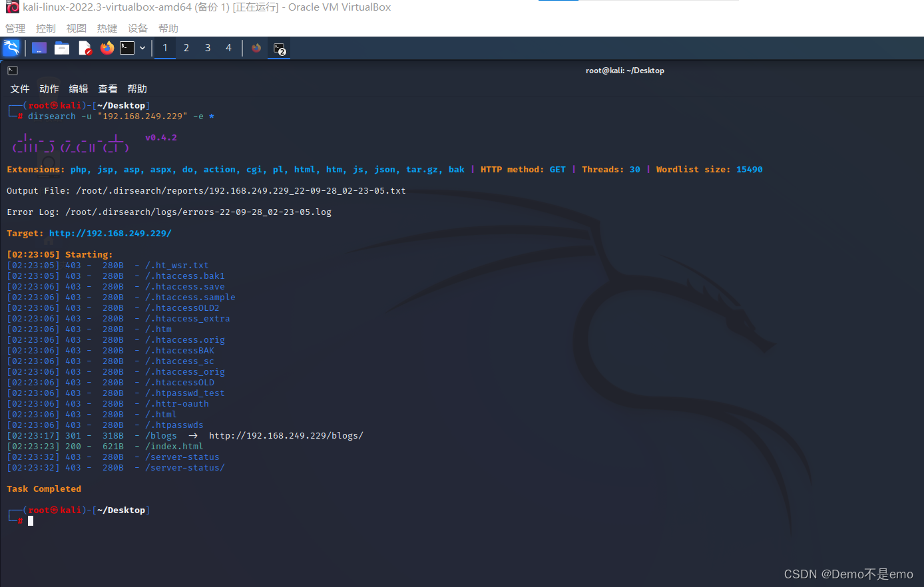Open terminal emulator launcher in panel
This screenshot has height=587, width=924.
(x=127, y=48)
